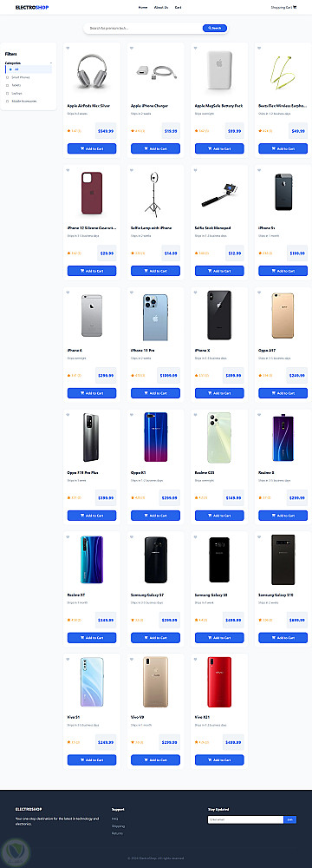
Task: Wishlist the Beats Flex Wireless Earphones
Action: click(x=259, y=48)
